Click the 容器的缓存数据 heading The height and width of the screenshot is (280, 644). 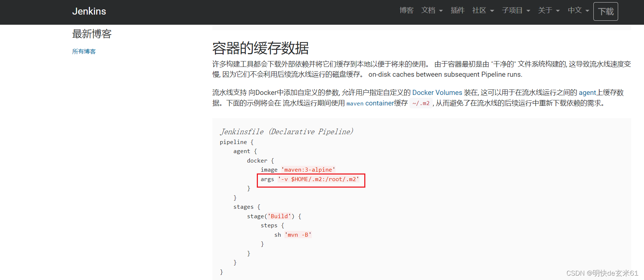point(260,48)
